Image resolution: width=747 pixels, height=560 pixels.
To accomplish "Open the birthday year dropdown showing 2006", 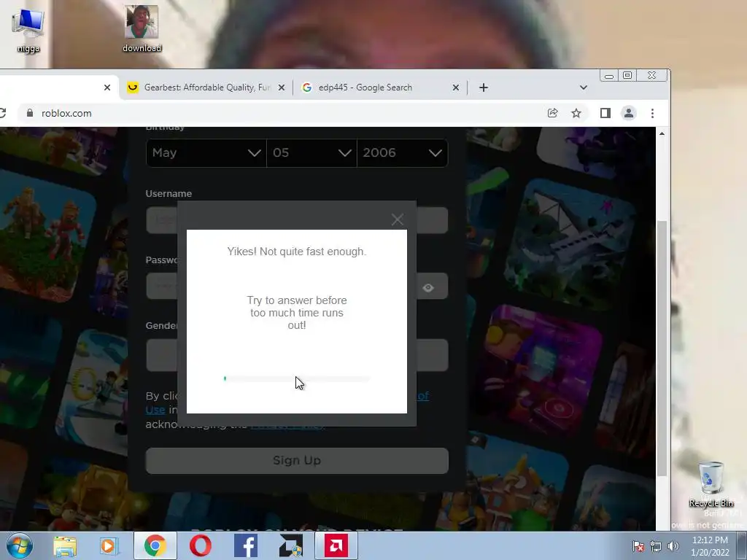I will pyautogui.click(x=402, y=153).
